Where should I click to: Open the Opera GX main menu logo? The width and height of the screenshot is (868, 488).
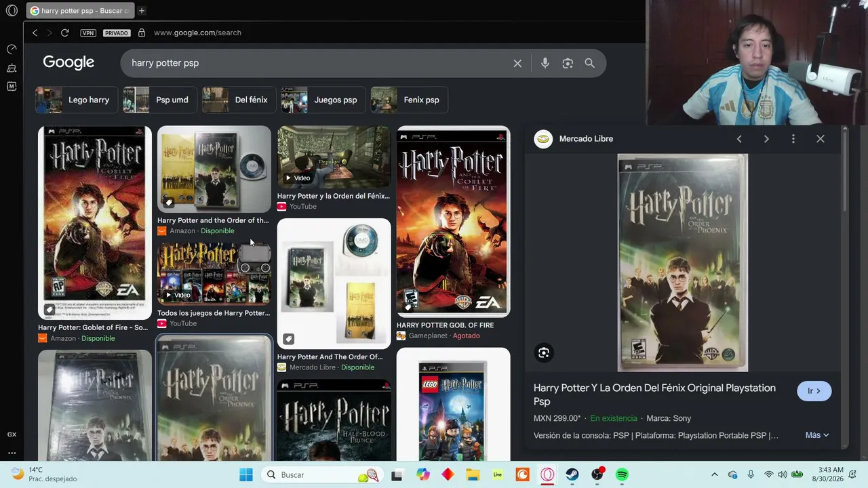click(x=12, y=11)
